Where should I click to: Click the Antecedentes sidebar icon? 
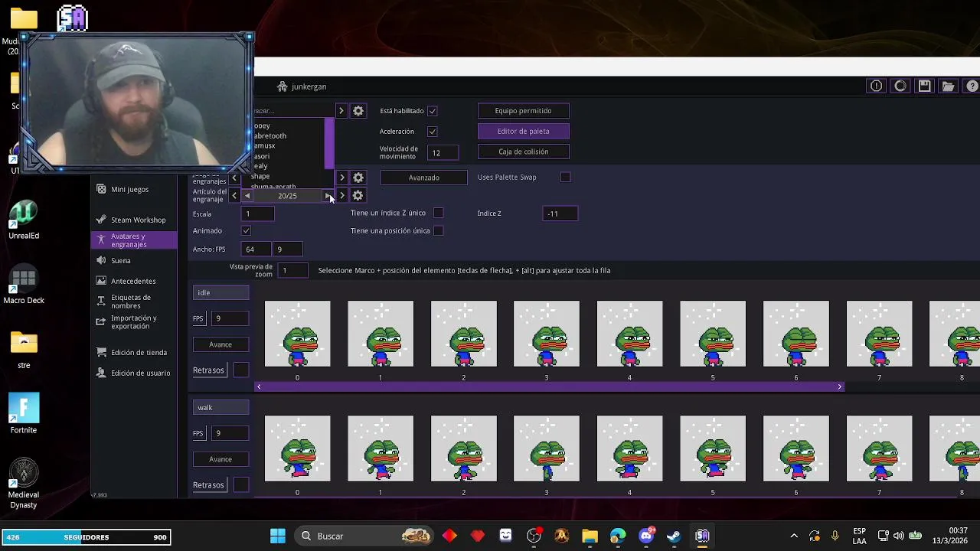tap(101, 281)
